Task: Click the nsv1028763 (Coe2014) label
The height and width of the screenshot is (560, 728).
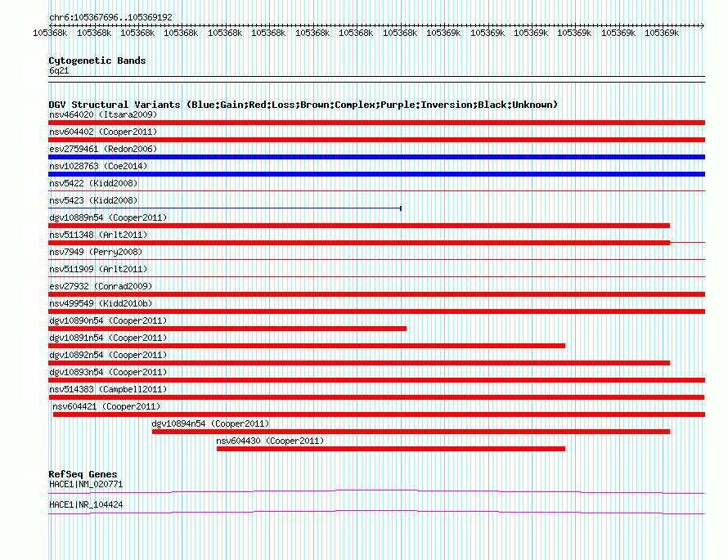Action: coord(98,166)
